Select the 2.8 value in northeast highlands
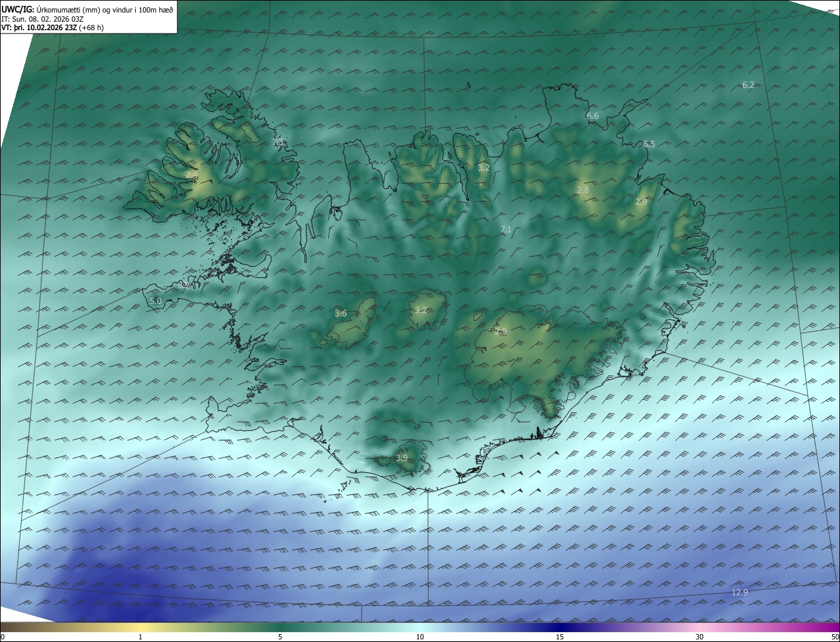Image resolution: width=840 pixels, height=642 pixels. click(x=583, y=190)
